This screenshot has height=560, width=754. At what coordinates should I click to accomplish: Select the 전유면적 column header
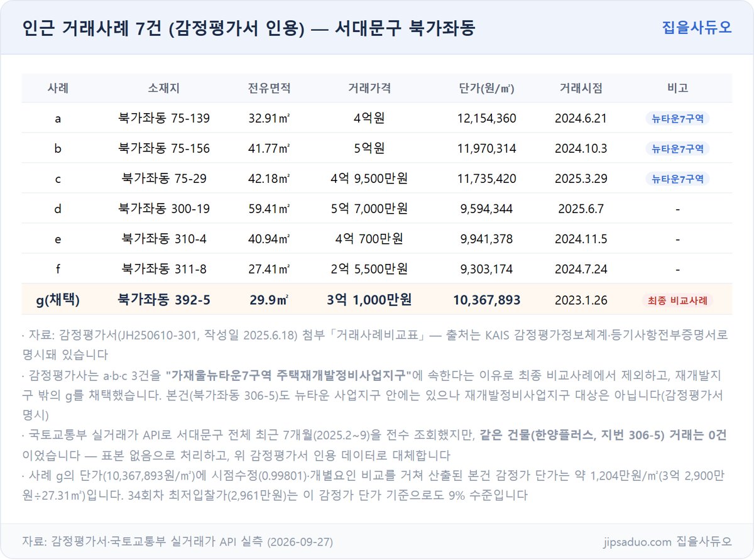pyautogui.click(x=269, y=88)
